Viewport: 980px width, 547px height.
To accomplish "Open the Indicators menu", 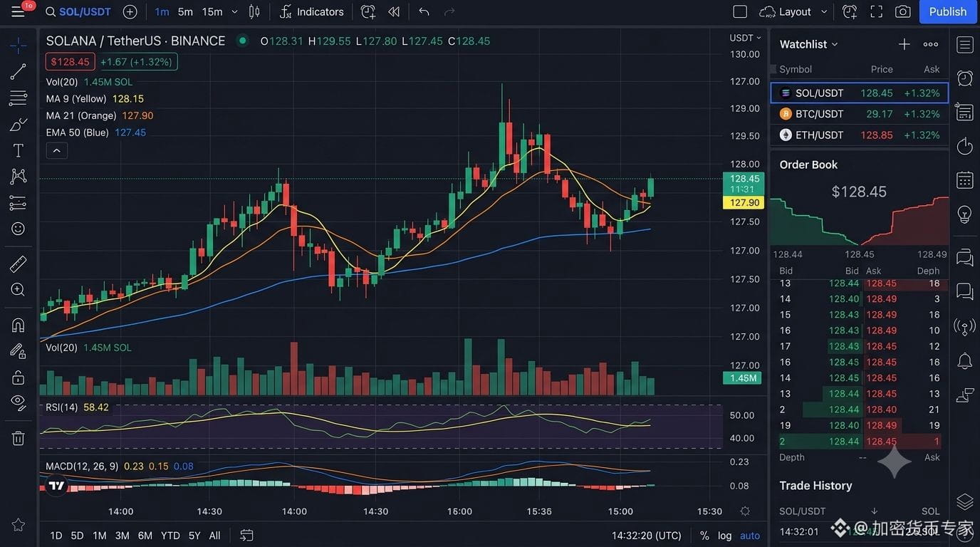I will tap(312, 11).
